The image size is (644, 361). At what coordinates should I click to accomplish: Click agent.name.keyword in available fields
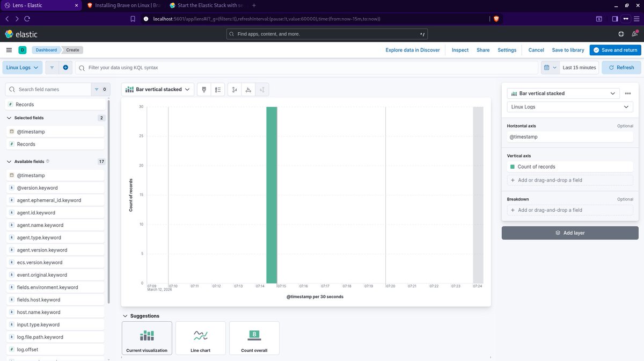tap(55, 225)
